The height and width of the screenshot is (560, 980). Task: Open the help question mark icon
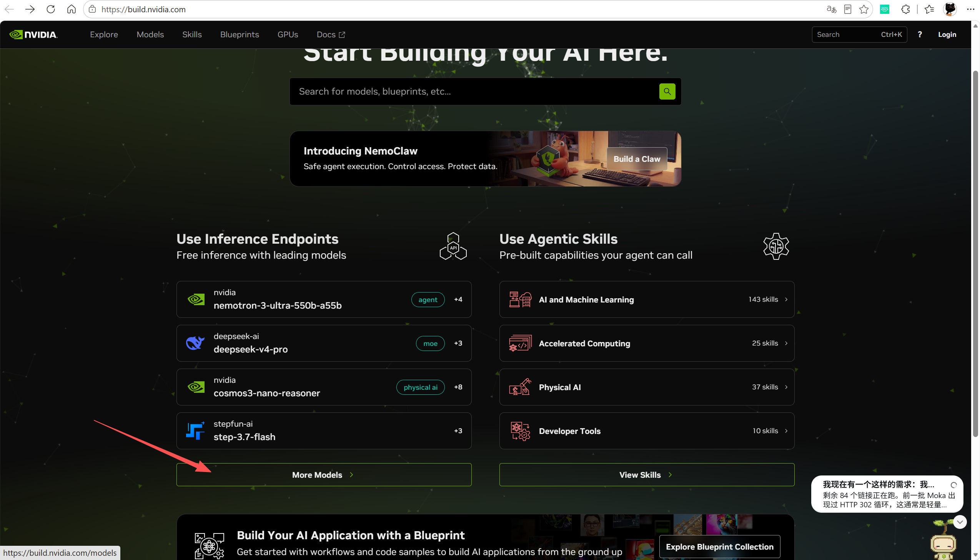(920, 35)
